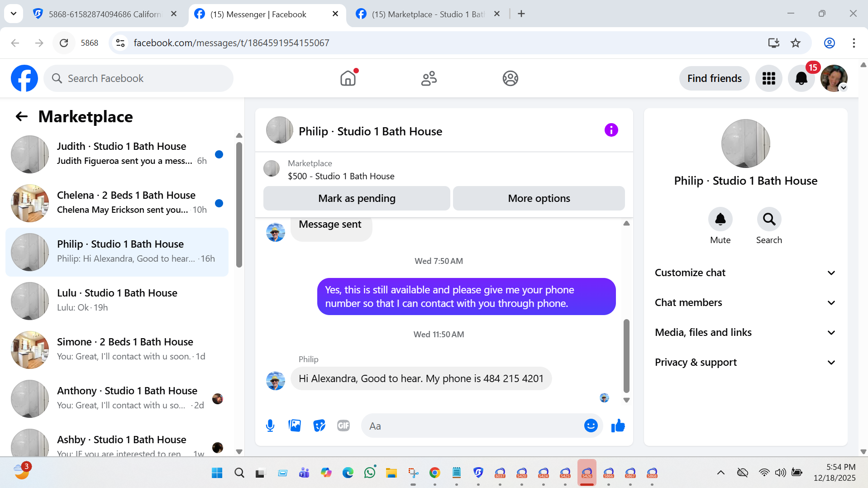Show hidden system tray icons
868x488 pixels.
pyautogui.click(x=721, y=473)
